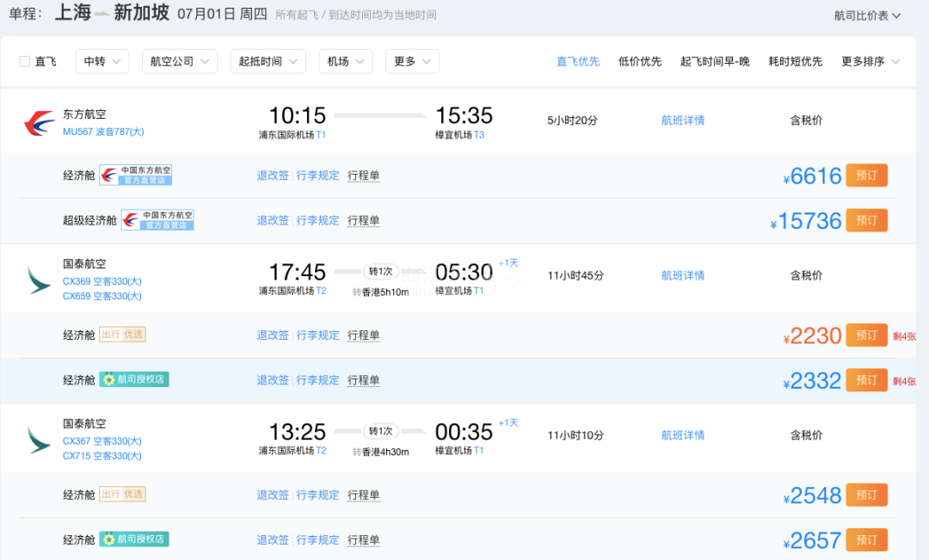Book the ¥6616 economy fare
Screen dimensions: 929x560
pyautogui.click(x=866, y=175)
